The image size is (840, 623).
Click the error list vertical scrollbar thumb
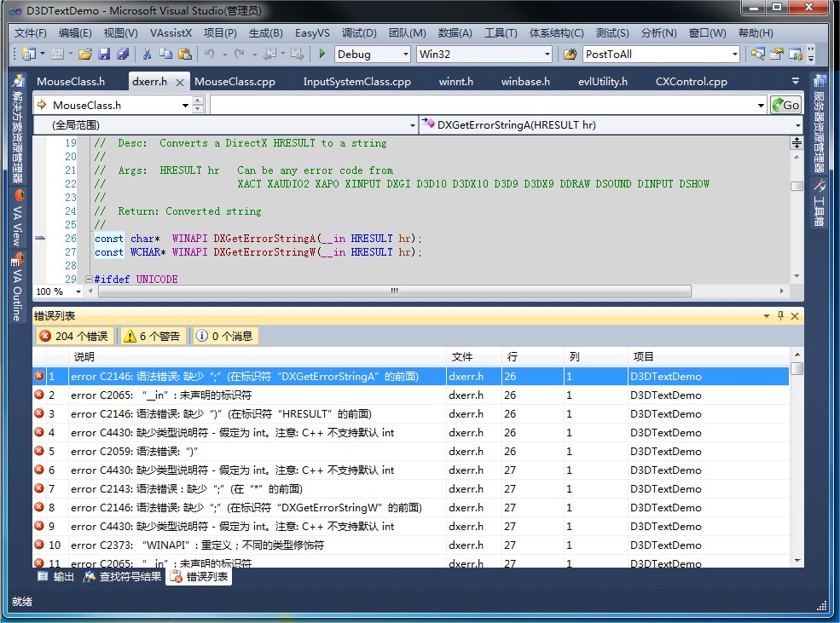click(797, 369)
